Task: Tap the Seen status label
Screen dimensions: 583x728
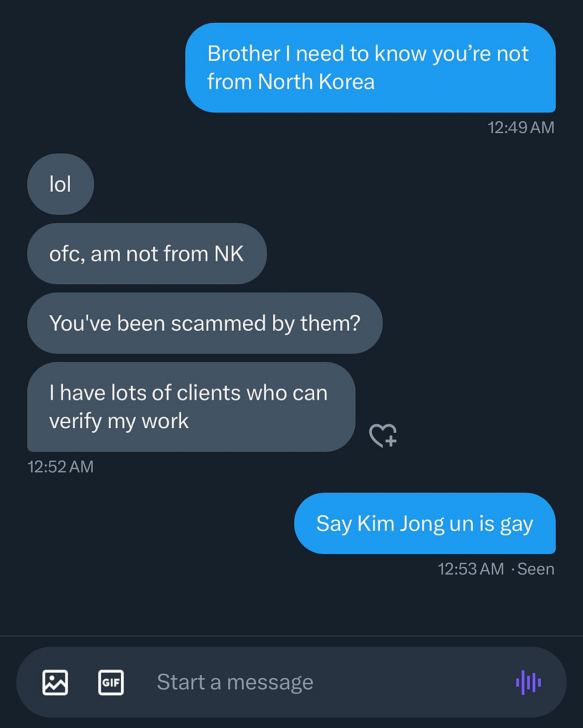Action: 535,569
